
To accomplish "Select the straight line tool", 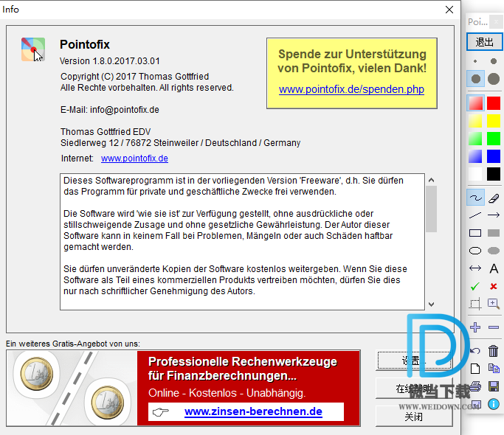I will tap(475, 215).
